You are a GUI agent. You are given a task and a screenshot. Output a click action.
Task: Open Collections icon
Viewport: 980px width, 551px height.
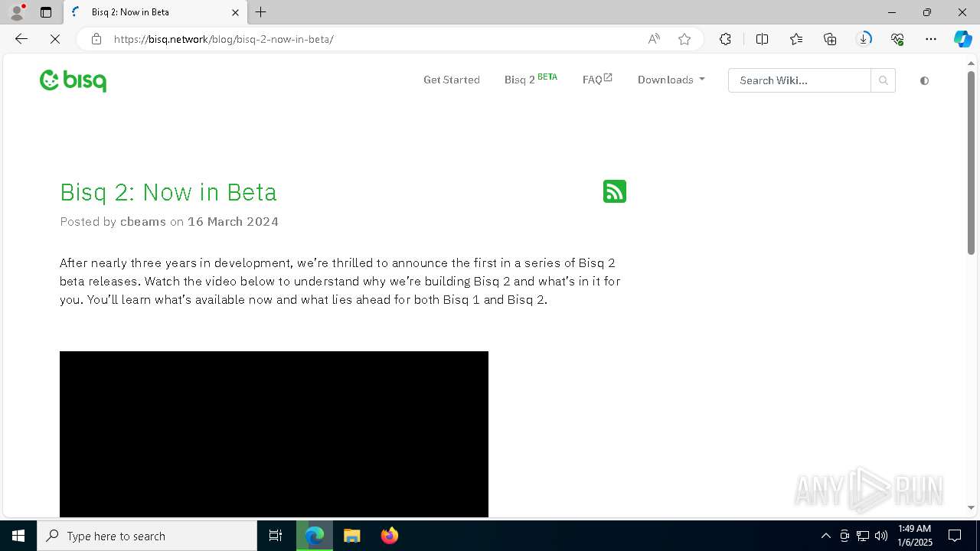click(830, 39)
